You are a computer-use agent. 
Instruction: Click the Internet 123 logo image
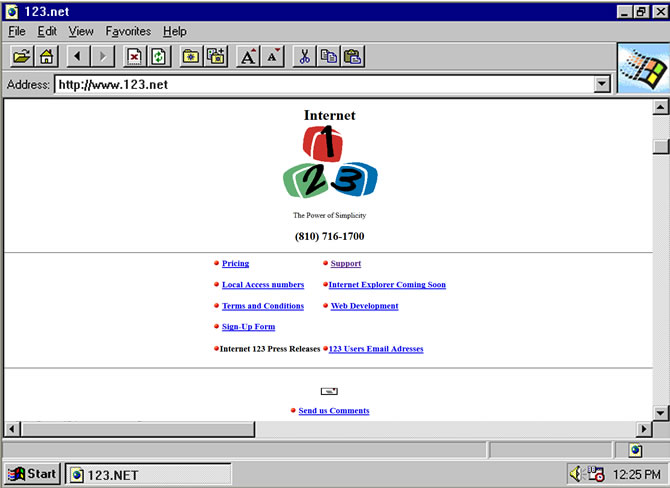330,162
